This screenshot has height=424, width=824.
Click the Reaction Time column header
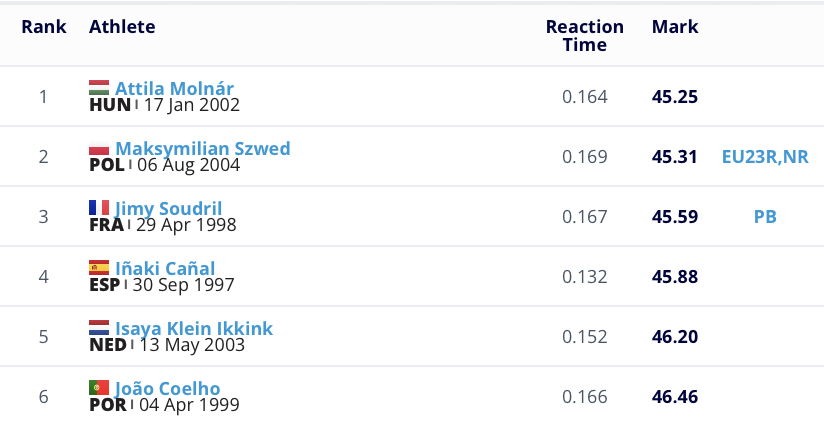tap(584, 35)
